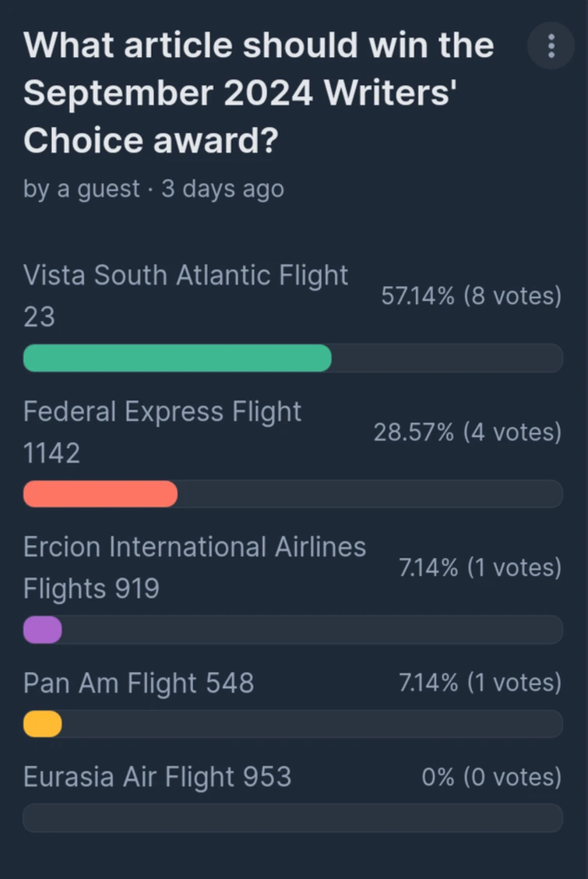Click the purple Ercion result bar

(x=42, y=629)
